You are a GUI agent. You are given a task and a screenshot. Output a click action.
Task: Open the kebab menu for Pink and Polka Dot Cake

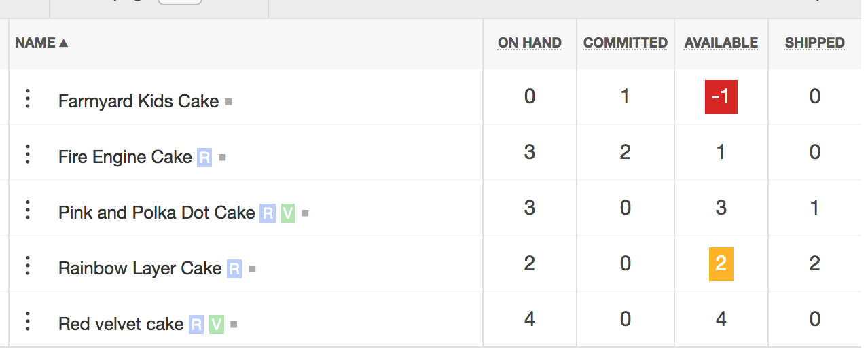28,211
